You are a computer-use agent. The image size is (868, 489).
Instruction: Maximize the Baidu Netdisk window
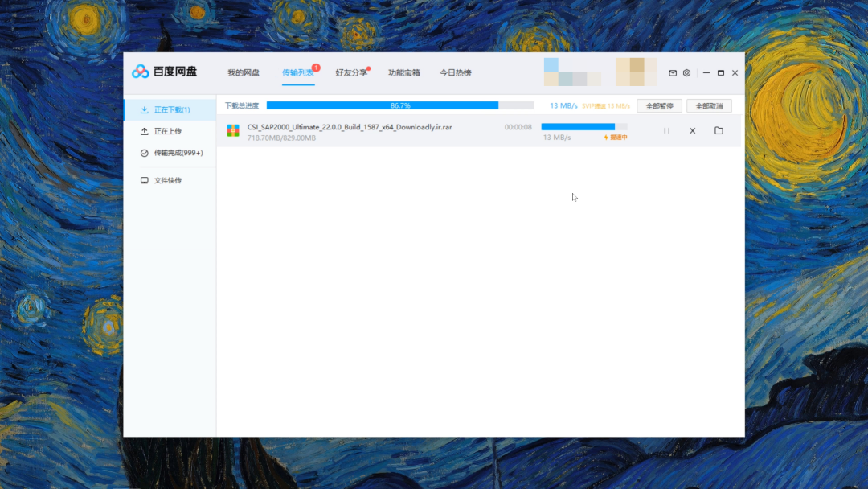pyautogui.click(x=721, y=72)
